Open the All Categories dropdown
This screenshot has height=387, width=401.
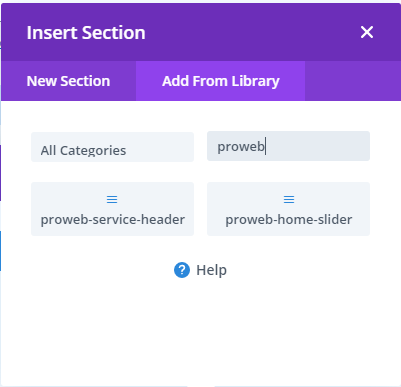pyautogui.click(x=112, y=147)
